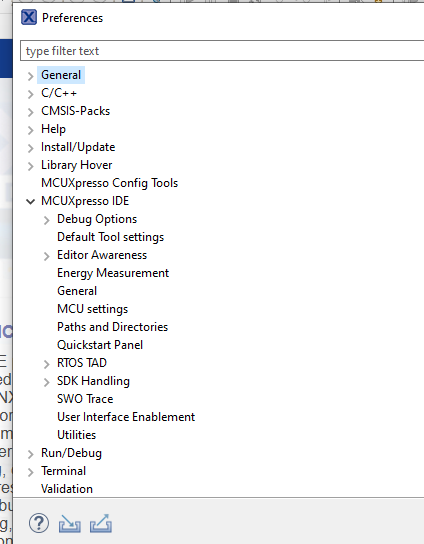Image resolution: width=424 pixels, height=544 pixels.
Task: Open the Validation preferences page
Action: [67, 489]
